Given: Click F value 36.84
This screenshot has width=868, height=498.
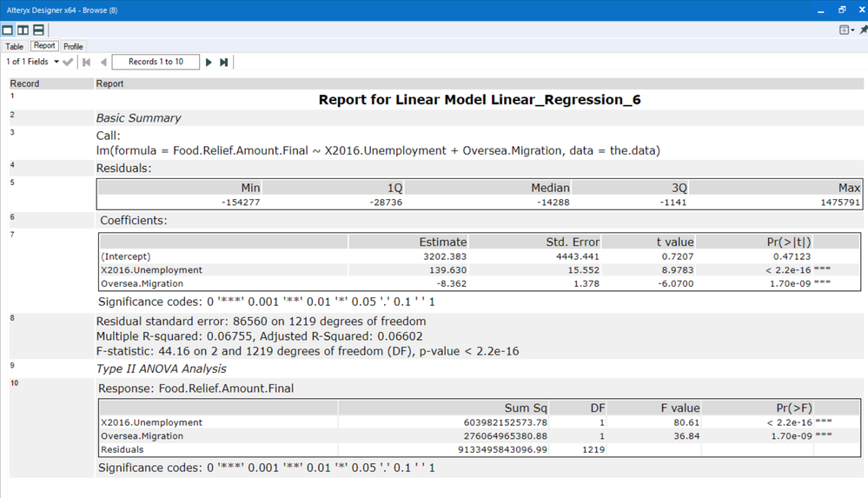Looking at the screenshot, I should (686, 436).
